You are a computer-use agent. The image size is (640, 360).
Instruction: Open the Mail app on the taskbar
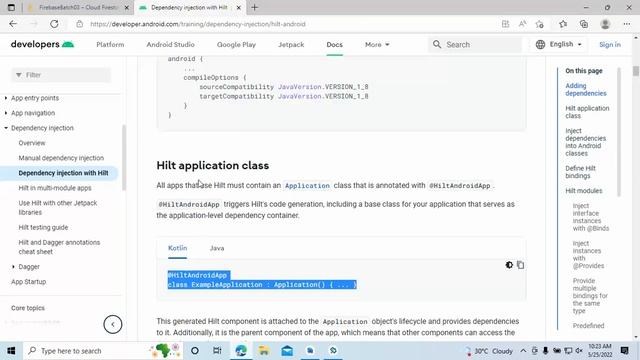click(x=287, y=351)
